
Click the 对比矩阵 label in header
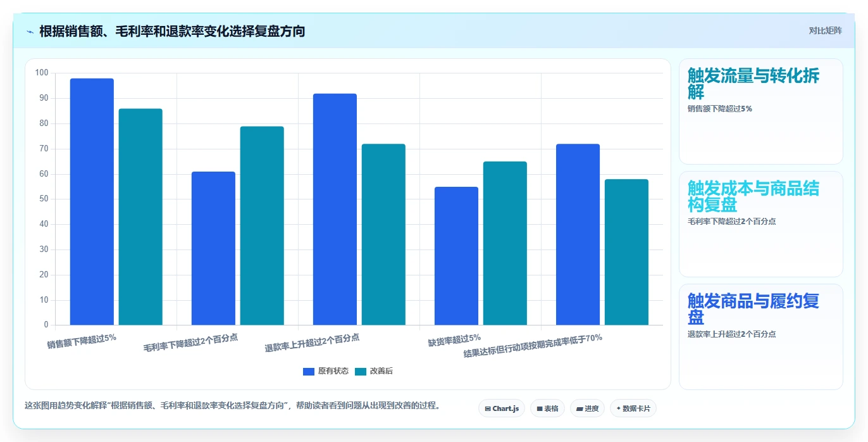click(x=825, y=31)
